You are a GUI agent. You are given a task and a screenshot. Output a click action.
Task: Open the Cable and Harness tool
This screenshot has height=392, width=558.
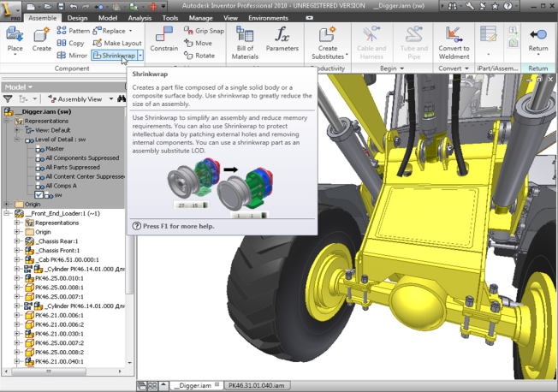371,43
